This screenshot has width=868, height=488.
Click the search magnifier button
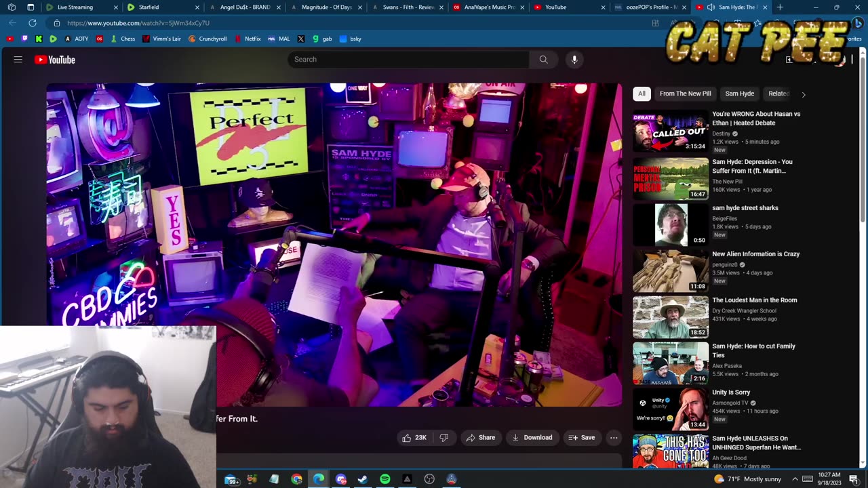pyautogui.click(x=543, y=60)
